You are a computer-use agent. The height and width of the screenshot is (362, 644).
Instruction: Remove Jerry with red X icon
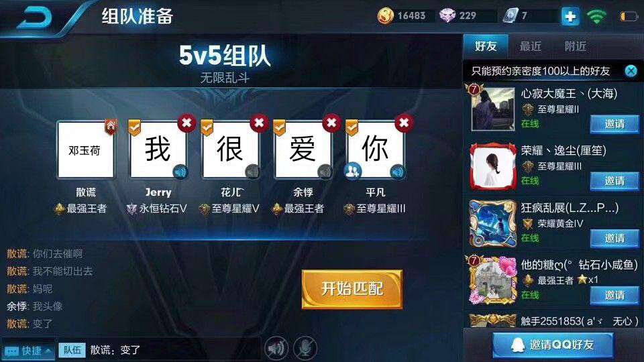187,123
